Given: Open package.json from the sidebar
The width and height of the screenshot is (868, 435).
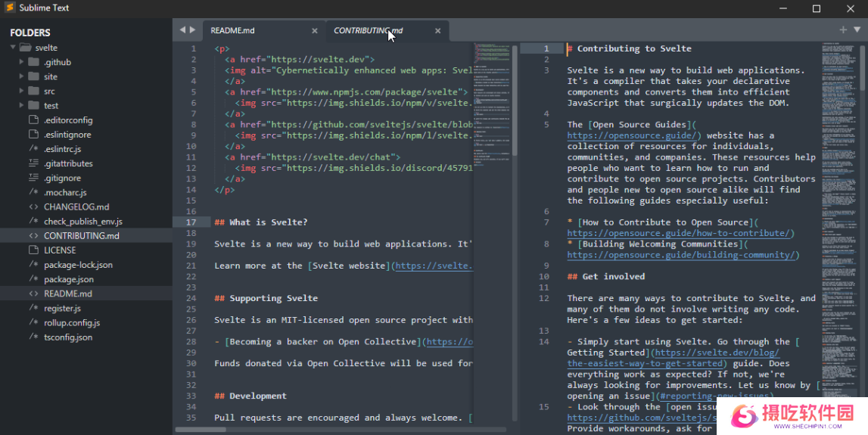Looking at the screenshot, I should [x=69, y=279].
